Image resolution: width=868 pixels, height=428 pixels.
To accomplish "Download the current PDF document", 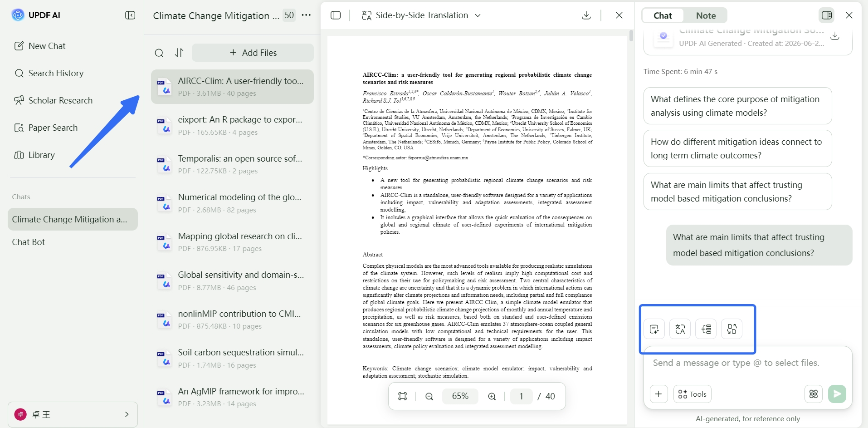I will [x=586, y=15].
